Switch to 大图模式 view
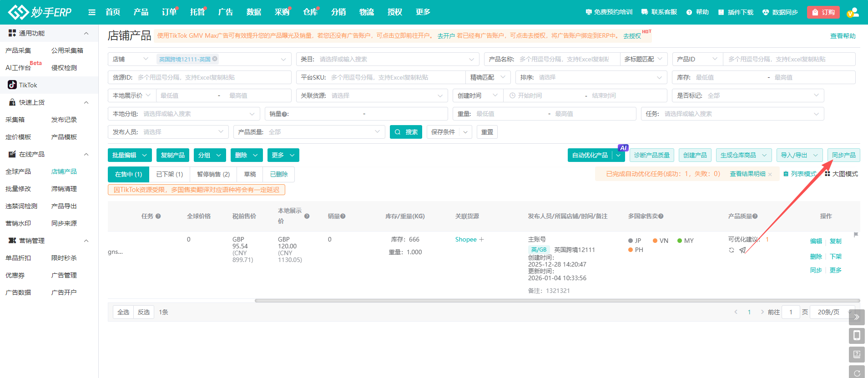 tap(841, 174)
